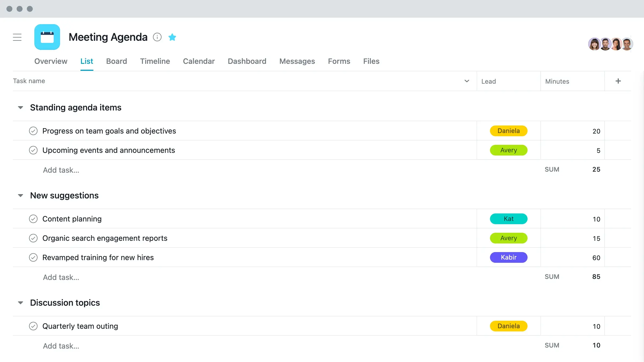The image size is (644, 362).
Task: Click Kat lead badge on content planning
Action: pos(509,219)
